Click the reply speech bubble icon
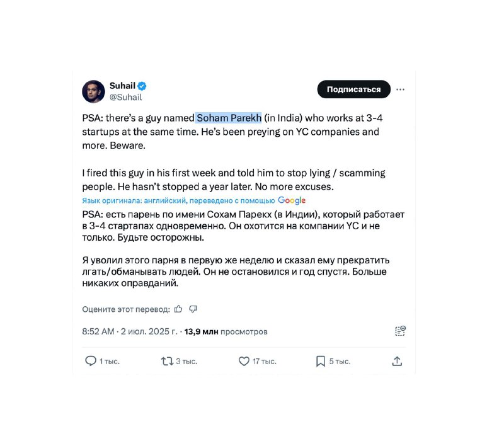 pyautogui.click(x=91, y=361)
